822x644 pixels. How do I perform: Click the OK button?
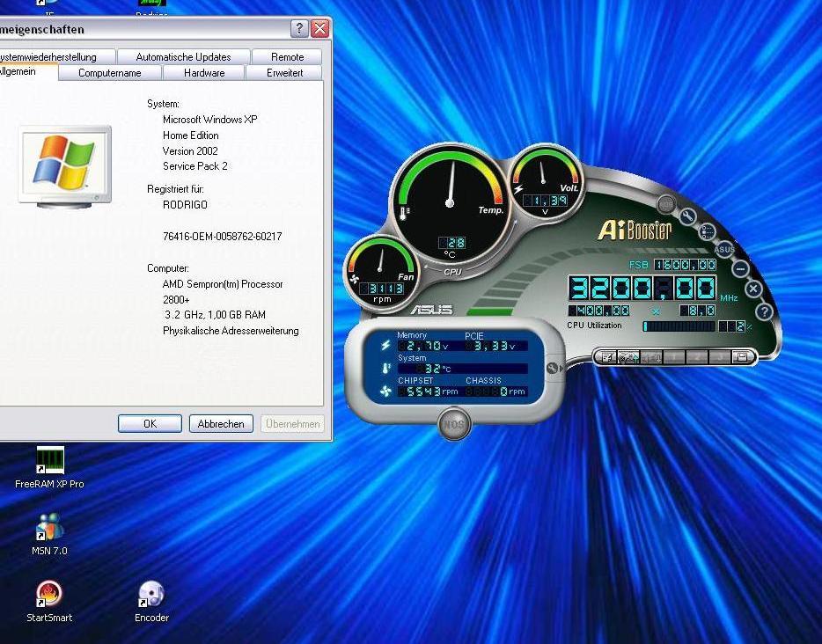coord(150,423)
